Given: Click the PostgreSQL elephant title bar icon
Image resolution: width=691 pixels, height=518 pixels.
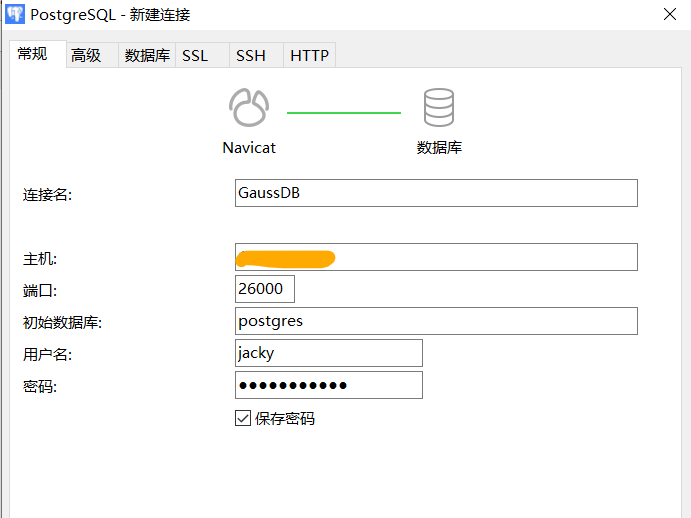Looking at the screenshot, I should [x=16, y=15].
